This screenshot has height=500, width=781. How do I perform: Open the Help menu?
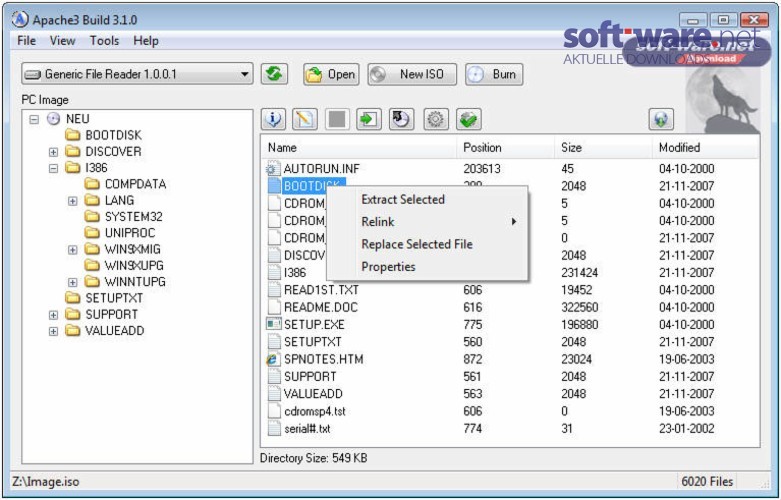pos(146,41)
